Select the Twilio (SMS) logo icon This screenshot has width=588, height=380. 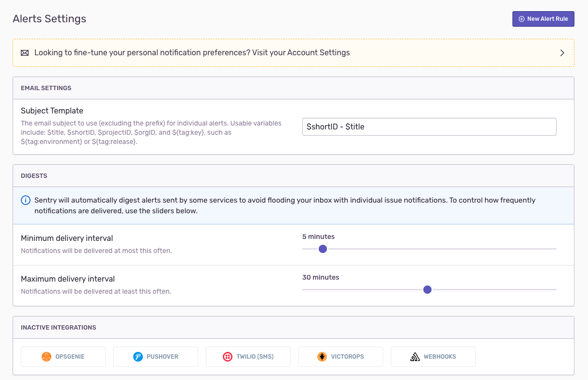pyautogui.click(x=227, y=357)
